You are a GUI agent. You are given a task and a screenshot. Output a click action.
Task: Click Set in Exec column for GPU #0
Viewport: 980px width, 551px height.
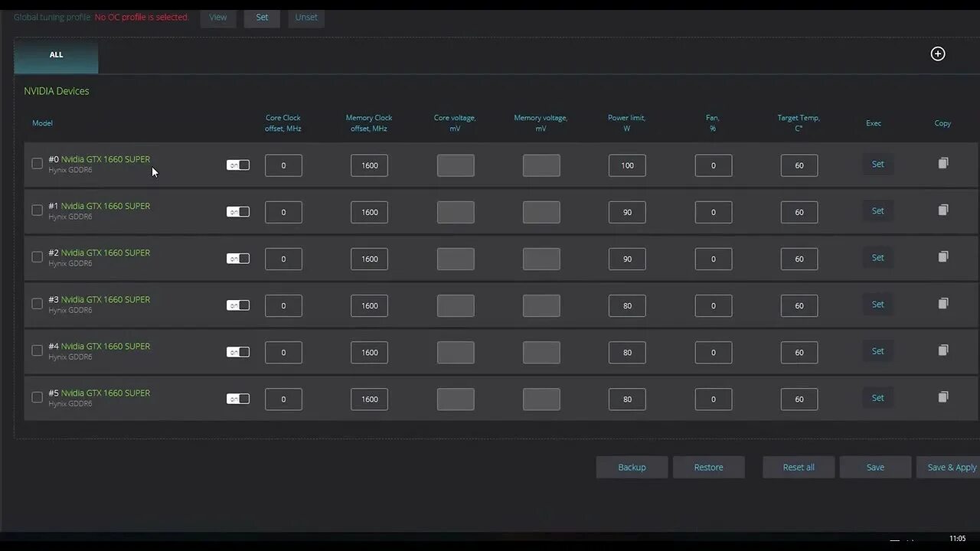(x=878, y=165)
